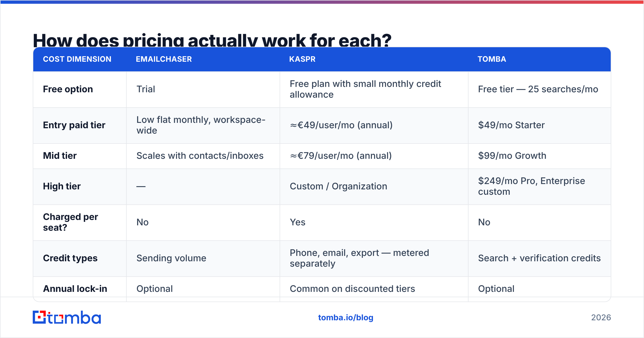Click the 'High tier' row label
644x338 pixels.
[62, 186]
